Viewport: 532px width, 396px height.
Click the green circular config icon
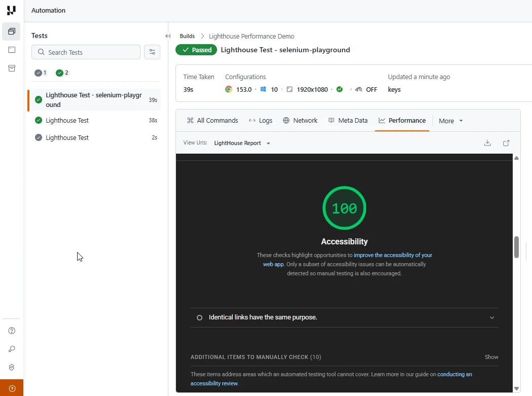(x=339, y=89)
